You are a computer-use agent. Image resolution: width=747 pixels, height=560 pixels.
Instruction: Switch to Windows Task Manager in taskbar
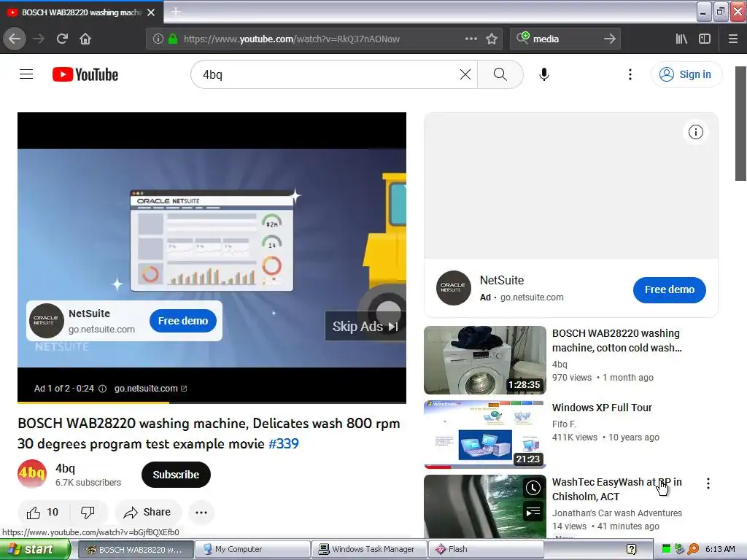coord(369,549)
